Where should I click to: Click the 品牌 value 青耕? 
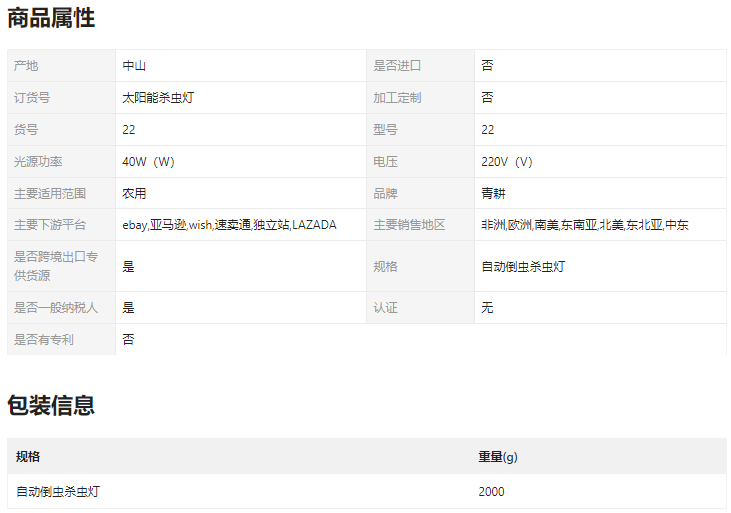click(493, 194)
